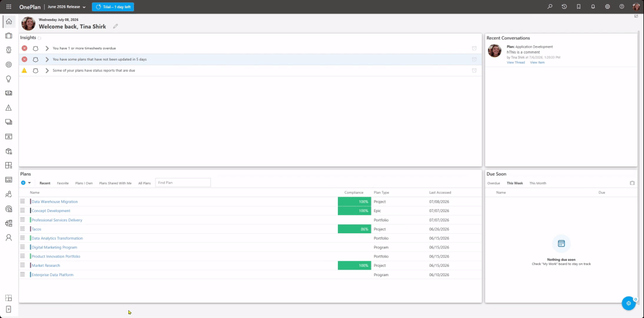Image resolution: width=644 pixels, height=318 pixels.
Task: Expand the sidebar with the bottom arrow icon
Action: [9, 309]
